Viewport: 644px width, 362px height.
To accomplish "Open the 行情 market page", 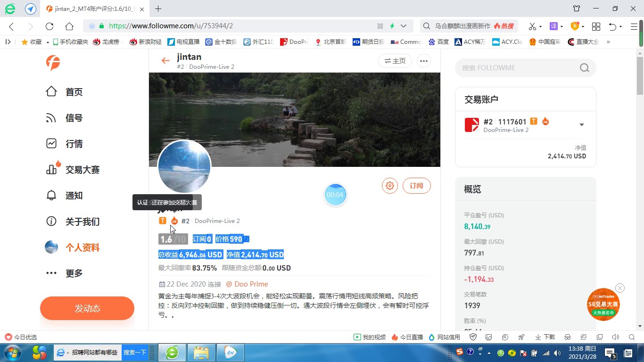I will tap(64, 144).
